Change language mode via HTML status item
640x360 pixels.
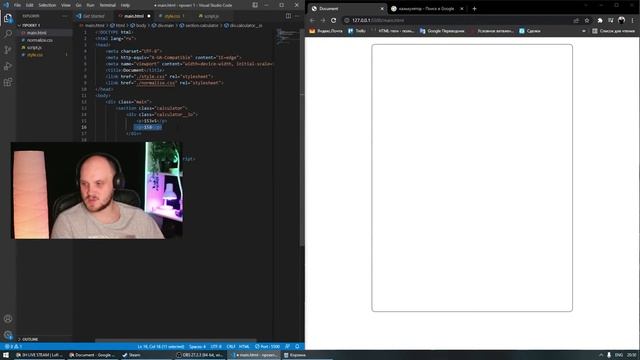click(244, 347)
